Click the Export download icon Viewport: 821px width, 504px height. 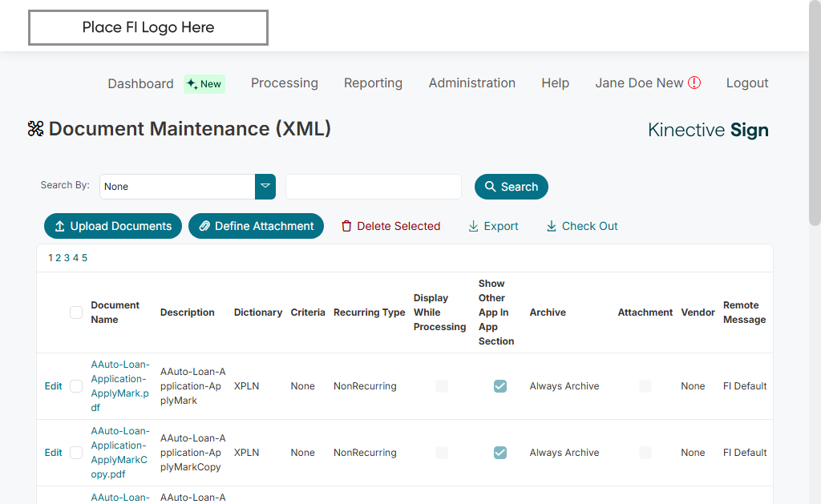[x=473, y=227]
